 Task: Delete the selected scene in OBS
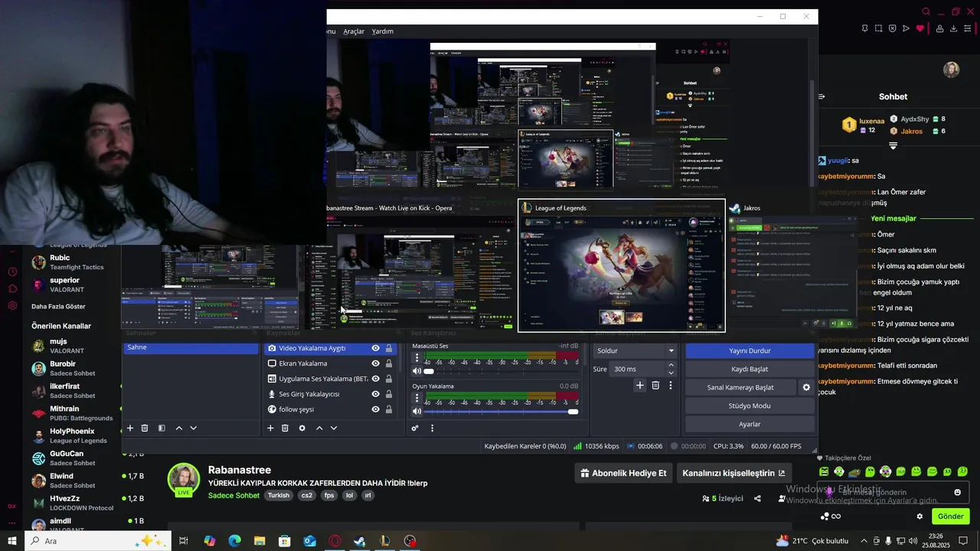(145, 429)
